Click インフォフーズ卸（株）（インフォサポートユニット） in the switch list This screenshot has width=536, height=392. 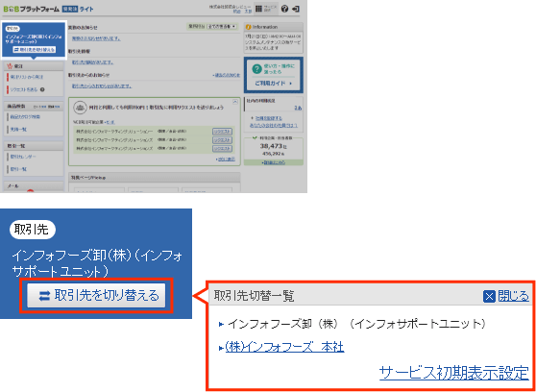(356, 324)
